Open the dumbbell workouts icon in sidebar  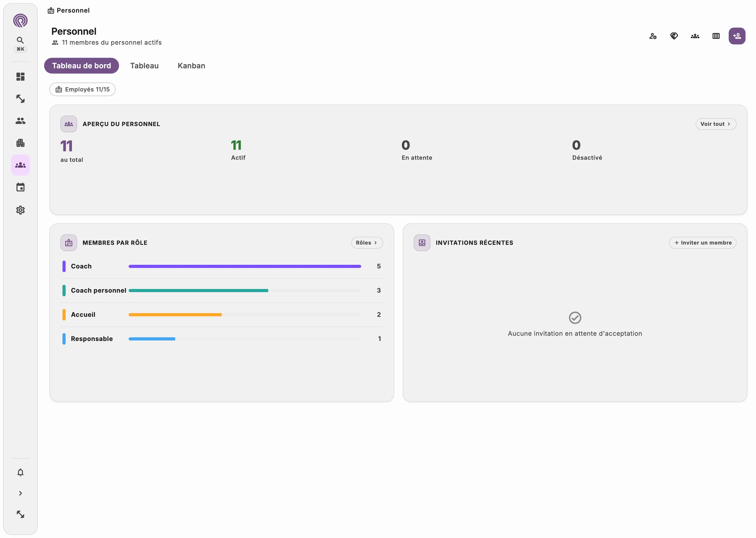click(20, 99)
